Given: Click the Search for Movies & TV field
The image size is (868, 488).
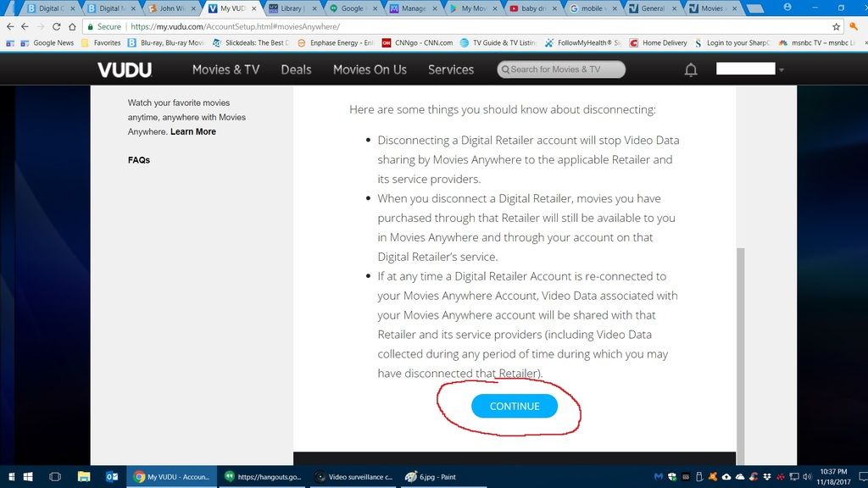Looking at the screenshot, I should 561,69.
